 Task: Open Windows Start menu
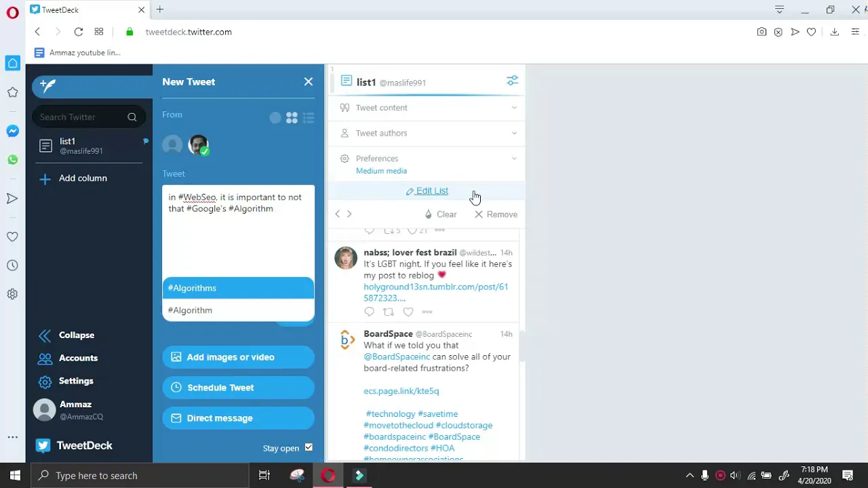[15, 475]
